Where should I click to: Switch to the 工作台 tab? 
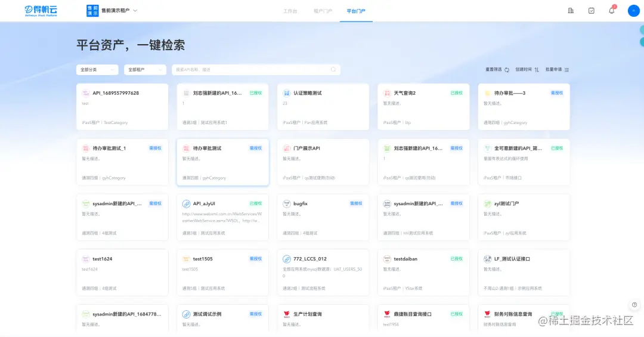pyautogui.click(x=290, y=11)
